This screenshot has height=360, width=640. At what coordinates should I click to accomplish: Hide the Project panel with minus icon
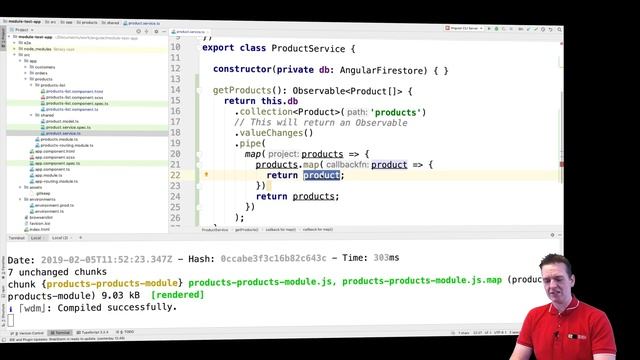164,31
